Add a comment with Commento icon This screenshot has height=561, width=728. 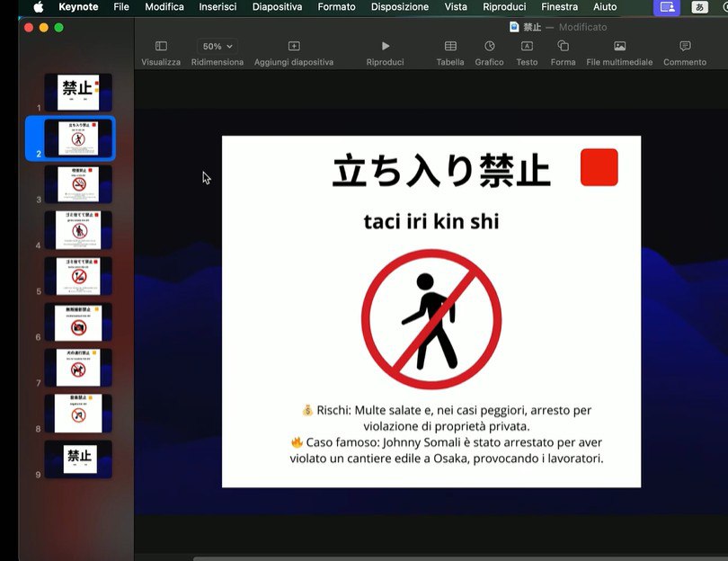coord(685,46)
